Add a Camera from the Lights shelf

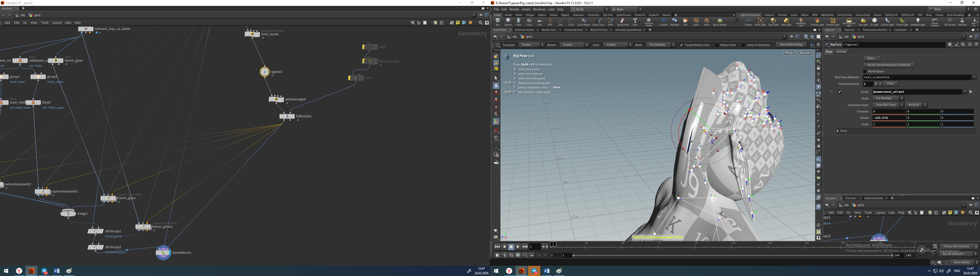(748, 22)
